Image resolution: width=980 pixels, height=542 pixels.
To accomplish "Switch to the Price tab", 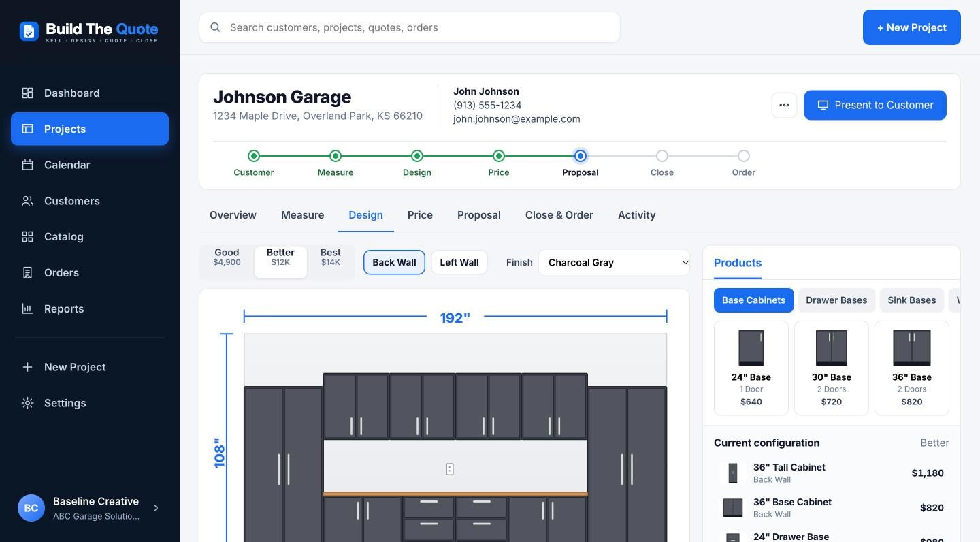I will (x=420, y=215).
